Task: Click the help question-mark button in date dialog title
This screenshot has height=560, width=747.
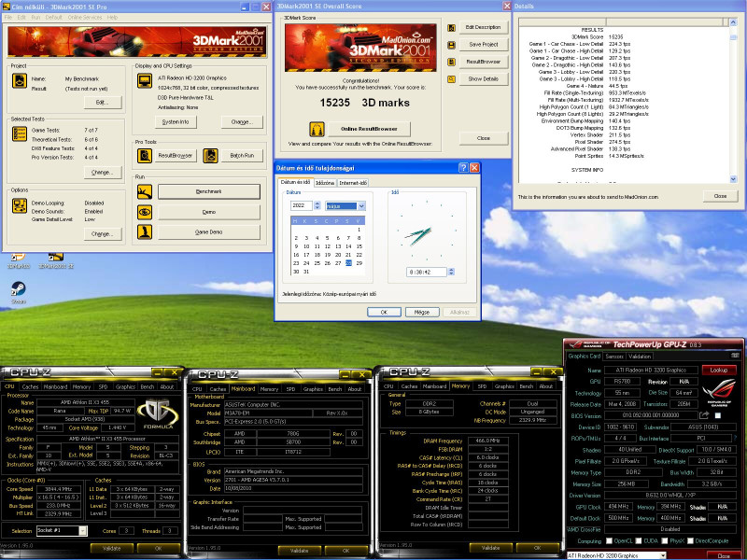Action: (x=463, y=168)
